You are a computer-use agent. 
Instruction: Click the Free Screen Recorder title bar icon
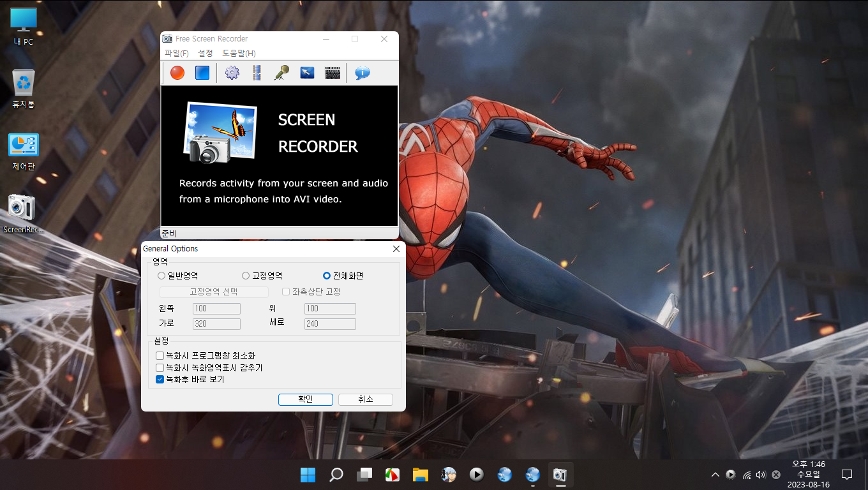pyautogui.click(x=167, y=39)
